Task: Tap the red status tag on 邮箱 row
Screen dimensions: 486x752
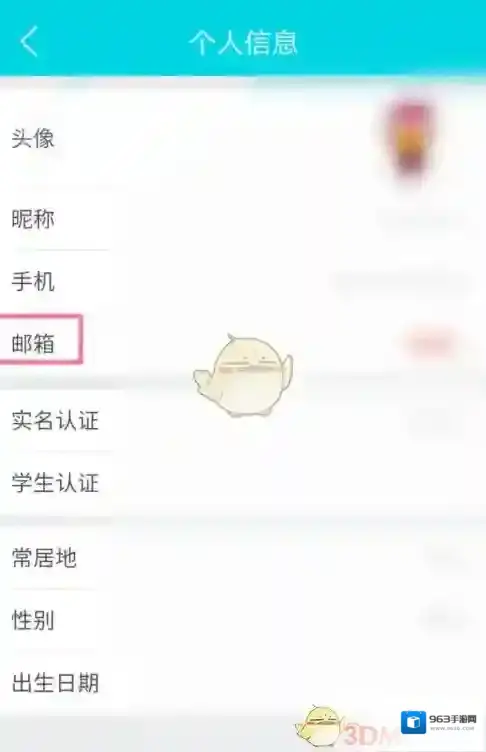Action: coord(428,343)
